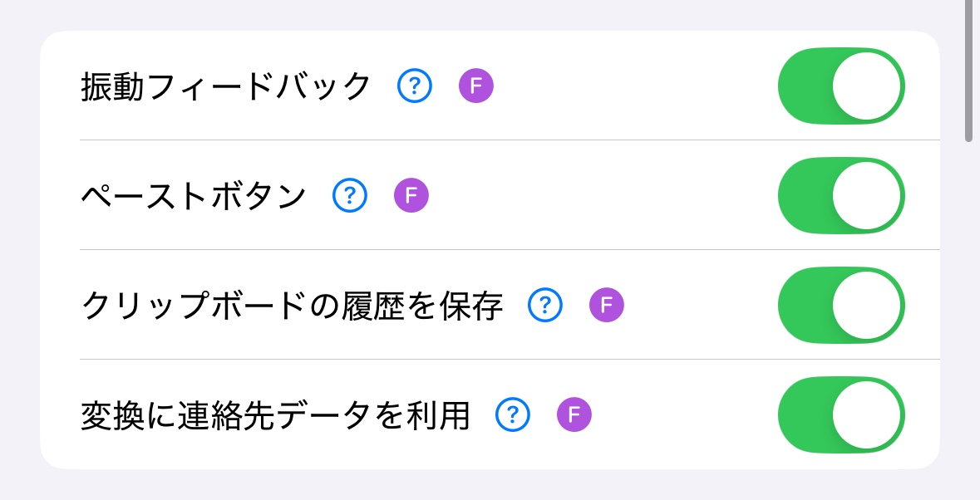Tap the second row's help question mark
The image size is (980, 500).
tap(349, 195)
